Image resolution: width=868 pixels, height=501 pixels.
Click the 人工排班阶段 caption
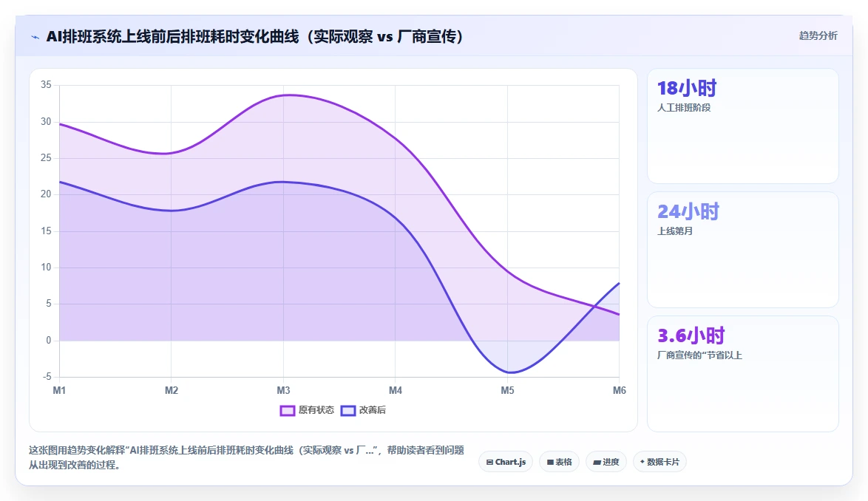(x=684, y=108)
